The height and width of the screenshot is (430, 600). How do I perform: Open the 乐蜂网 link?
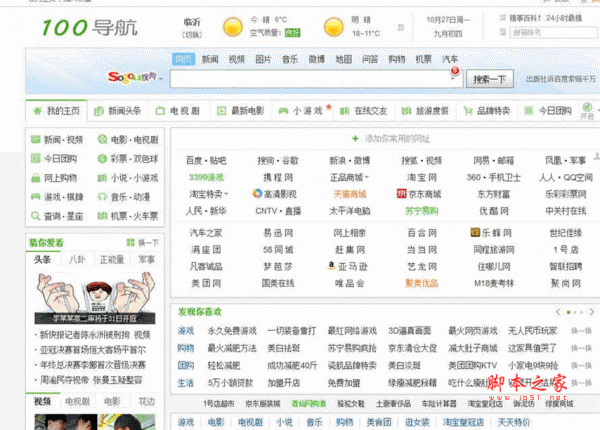click(x=491, y=233)
